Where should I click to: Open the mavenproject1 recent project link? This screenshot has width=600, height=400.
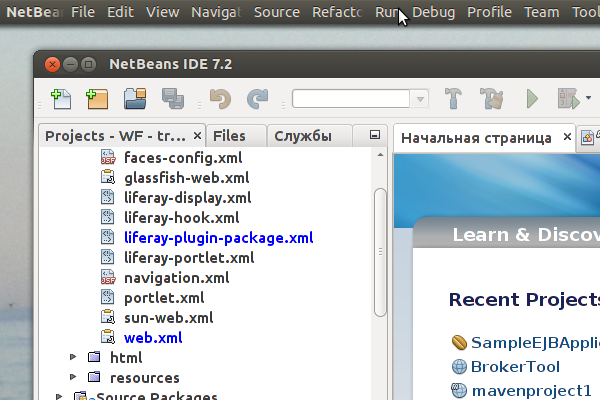tap(532, 391)
